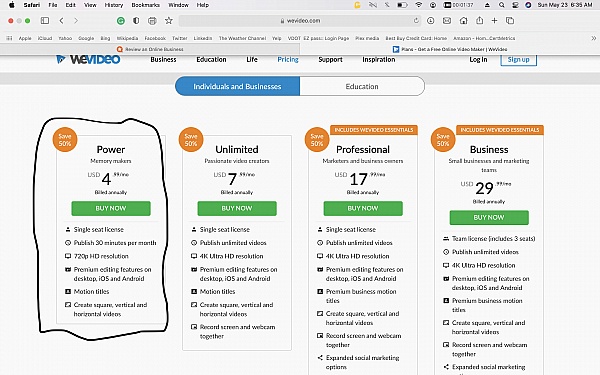Show the tab overview icon
Image resolution: width=600 pixels, height=375 pixels.
click(x=510, y=21)
